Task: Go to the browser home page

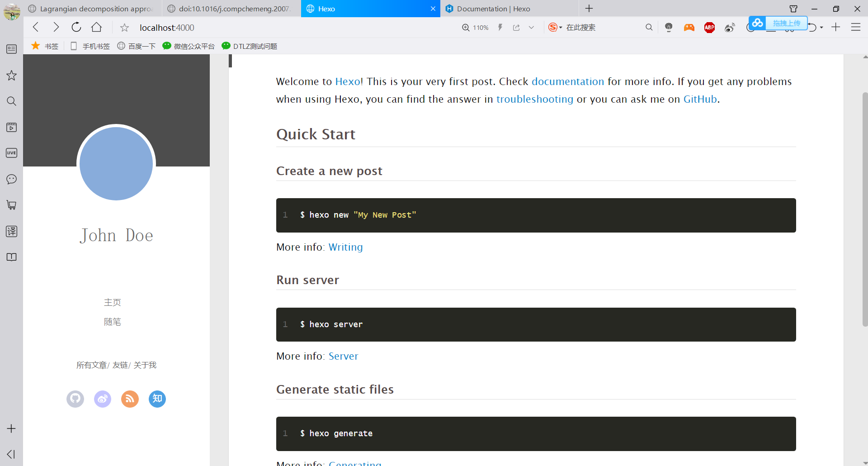Action: point(96,27)
